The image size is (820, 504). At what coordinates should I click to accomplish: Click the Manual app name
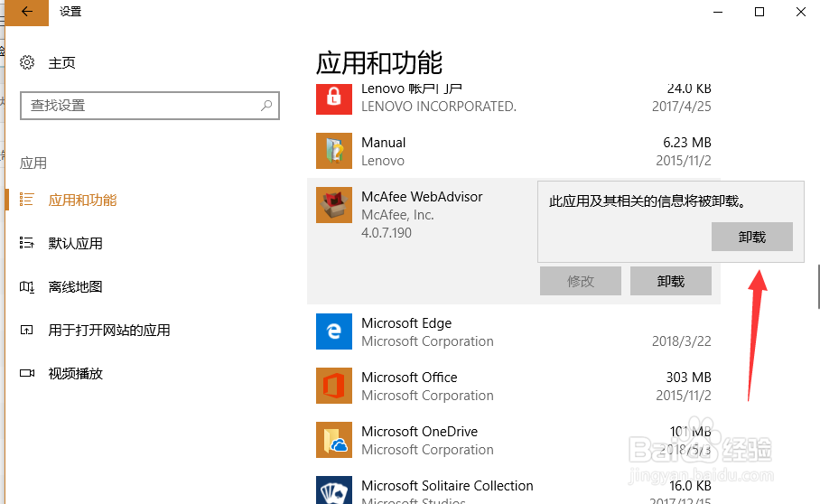pyautogui.click(x=383, y=143)
